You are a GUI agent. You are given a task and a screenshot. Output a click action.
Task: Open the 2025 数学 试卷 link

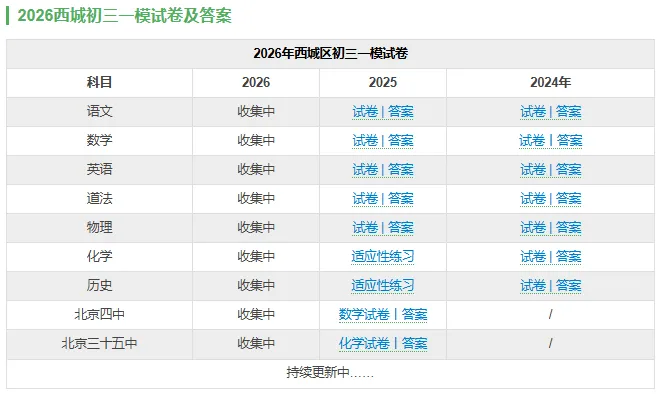[365, 140]
